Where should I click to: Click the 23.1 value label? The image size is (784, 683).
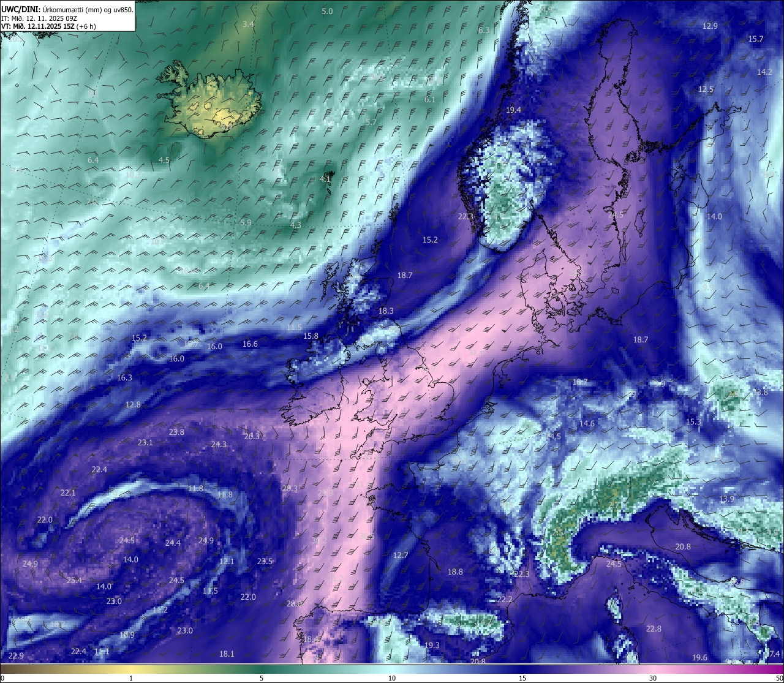pyautogui.click(x=145, y=442)
